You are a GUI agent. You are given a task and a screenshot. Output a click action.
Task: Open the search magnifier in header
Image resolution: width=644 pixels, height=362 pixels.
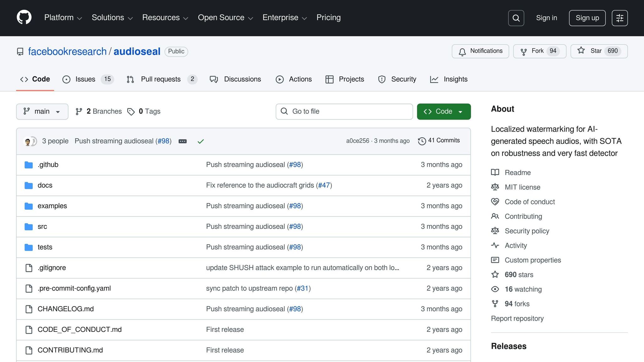(x=516, y=18)
